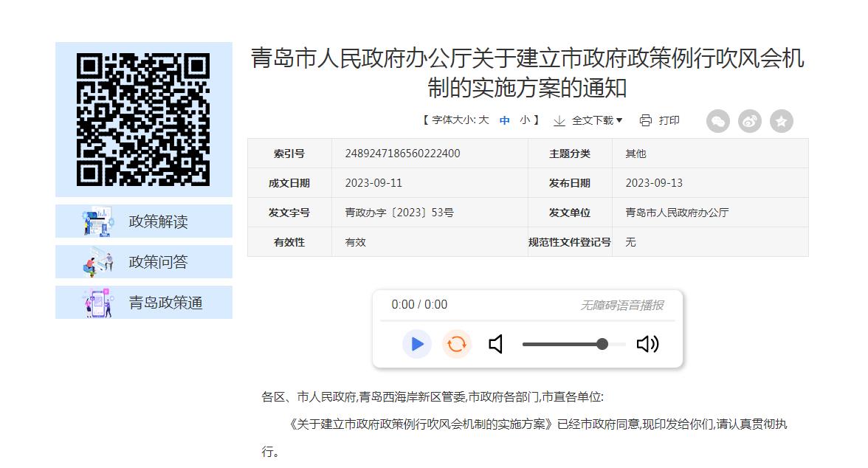Viewport: 868px width, 468px height.
Task: Mute audio with the left speaker icon
Action: (x=496, y=344)
